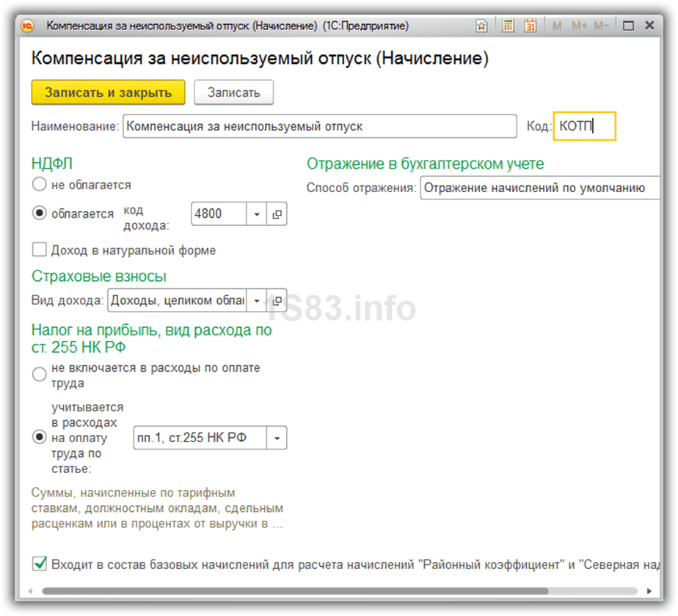Click the 'Записать' button
This screenshot has height=616, width=678.
[233, 92]
